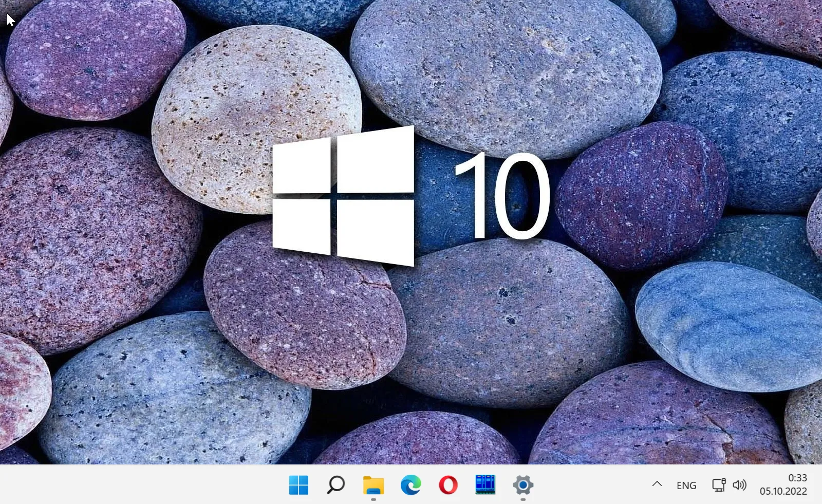Switch to the Settings gear app

tap(523, 484)
